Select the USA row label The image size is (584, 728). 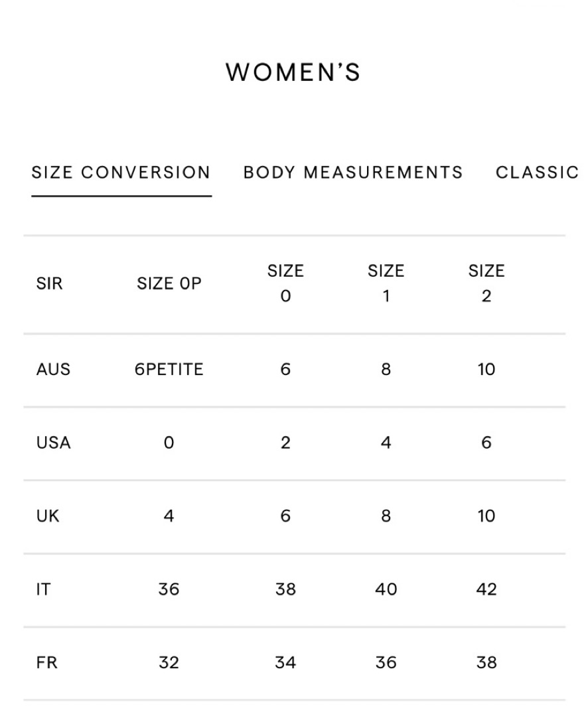[x=54, y=443]
